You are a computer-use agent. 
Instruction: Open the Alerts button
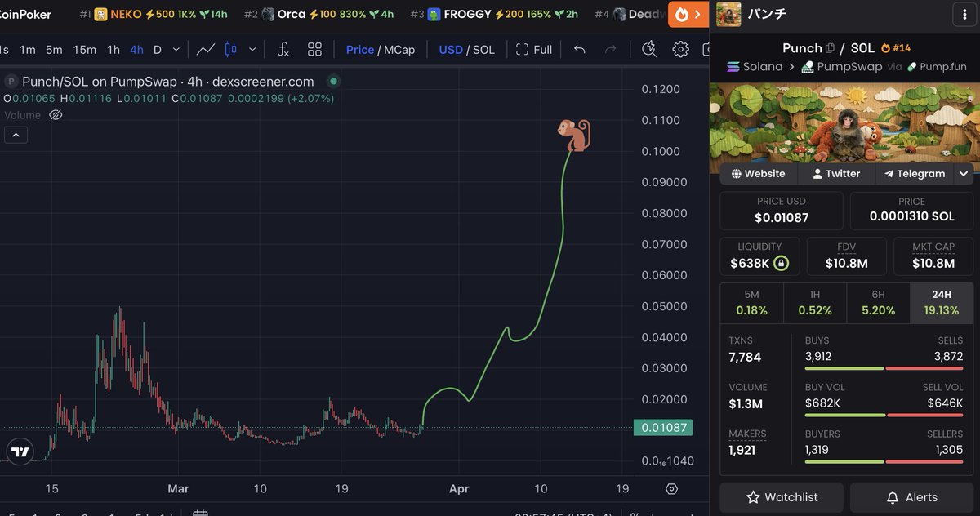click(x=912, y=497)
